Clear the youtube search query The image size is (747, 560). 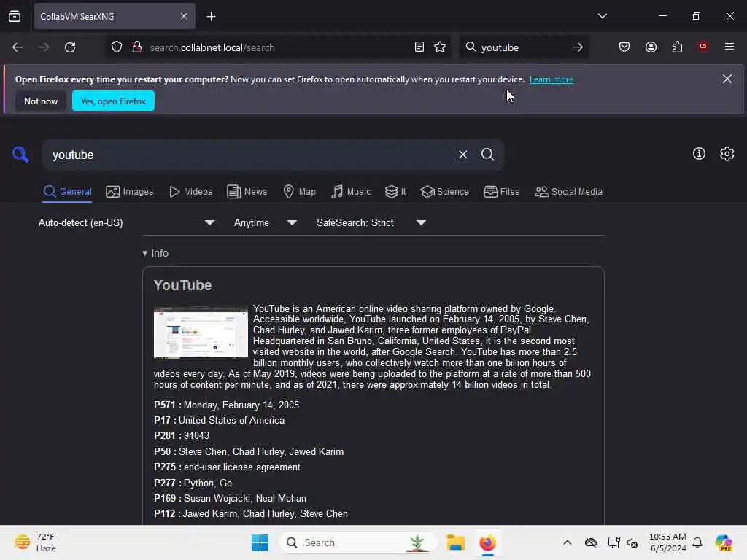462,155
